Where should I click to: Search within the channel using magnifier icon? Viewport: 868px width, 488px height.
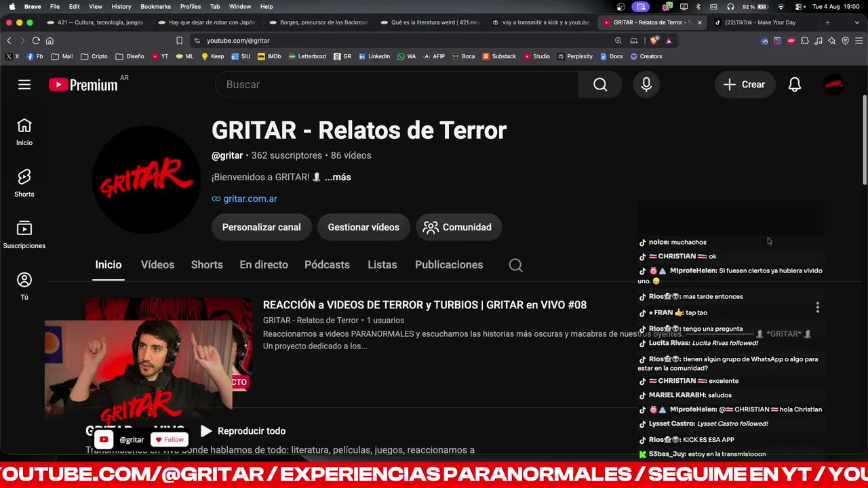[515, 265]
